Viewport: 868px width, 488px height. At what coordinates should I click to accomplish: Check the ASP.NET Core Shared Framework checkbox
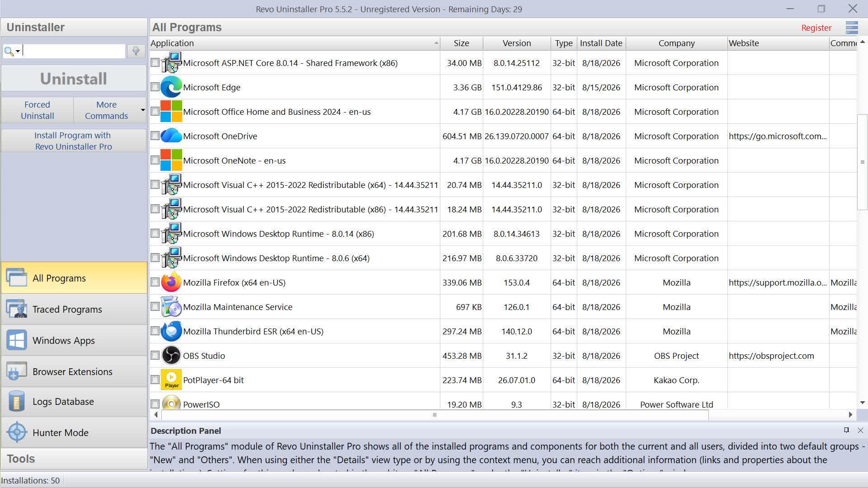(x=155, y=62)
